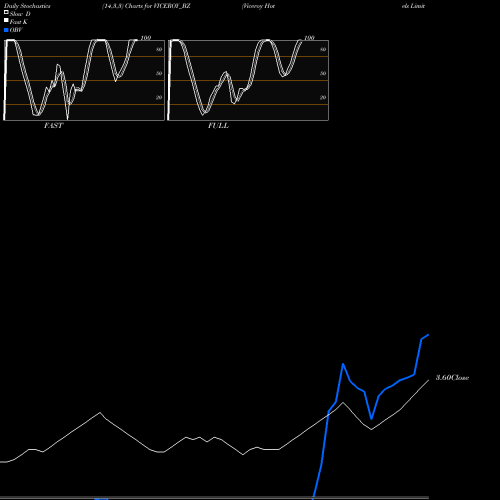Open the FULL stochastic chart panel

click(x=248, y=80)
